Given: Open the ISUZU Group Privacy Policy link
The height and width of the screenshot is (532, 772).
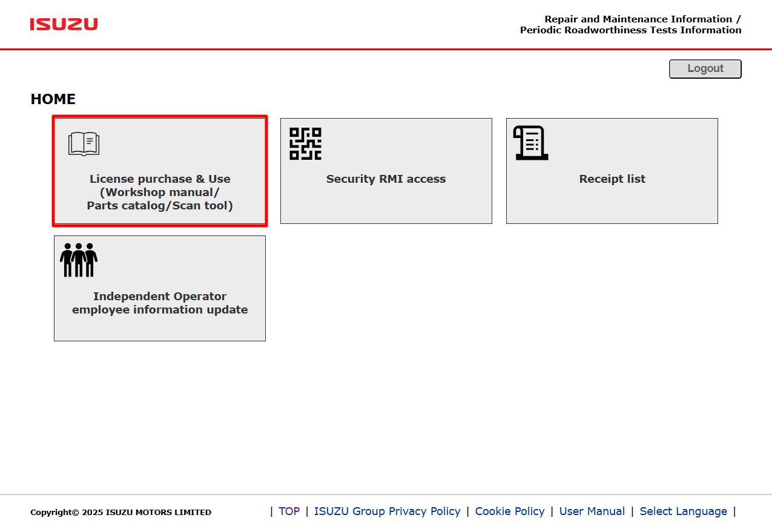Looking at the screenshot, I should click(x=387, y=511).
